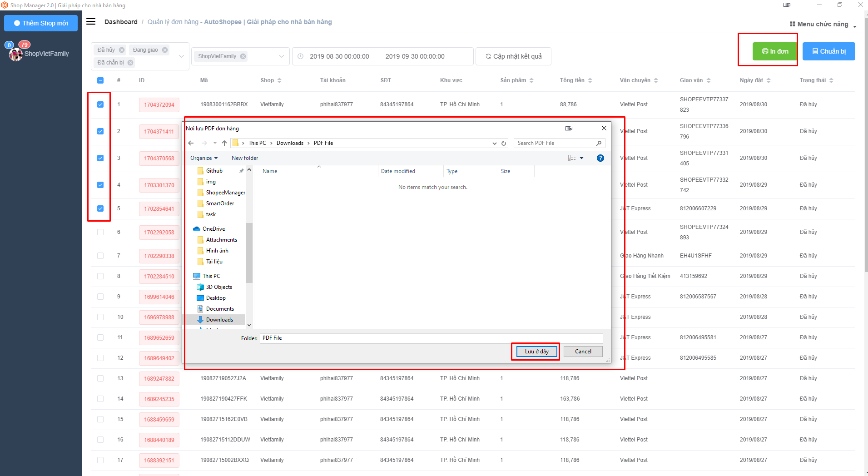Expand breadcrumb arrow after This PC
This screenshot has height=476, width=868.
coord(272,143)
